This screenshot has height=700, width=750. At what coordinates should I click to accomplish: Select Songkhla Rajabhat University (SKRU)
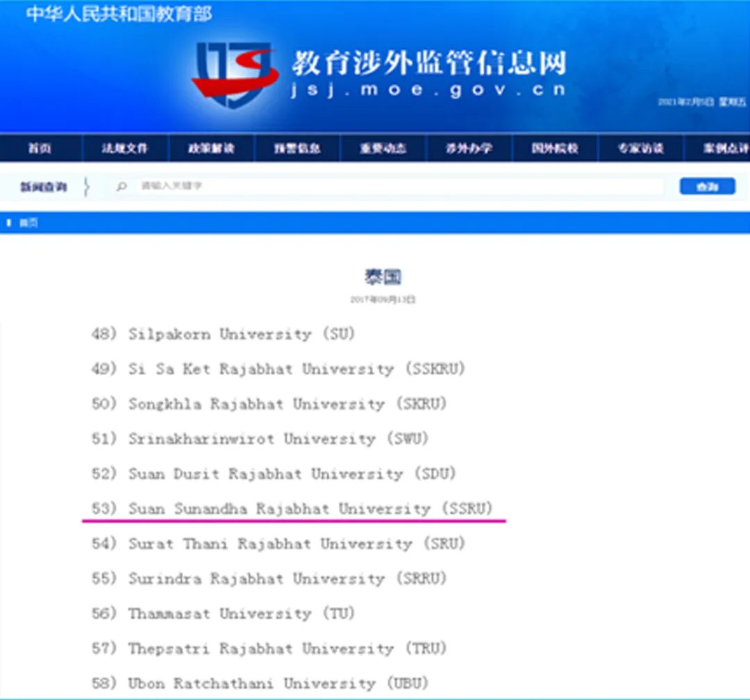[x=269, y=404]
